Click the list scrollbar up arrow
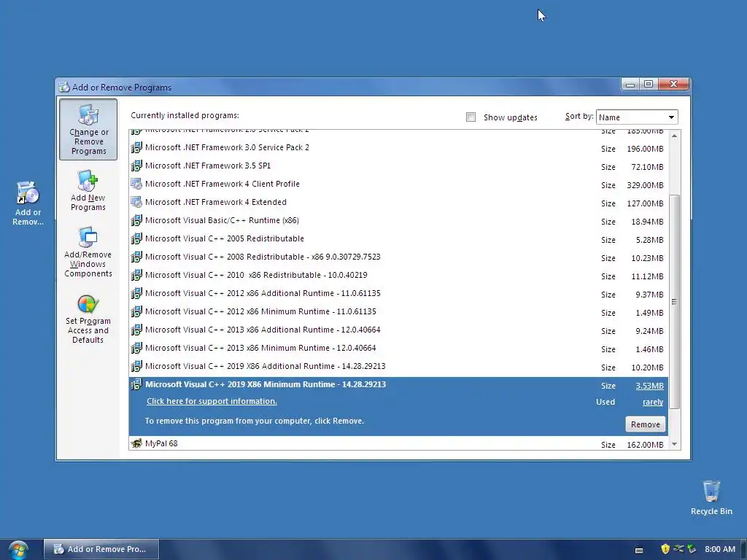The width and height of the screenshot is (747, 560). [674, 136]
